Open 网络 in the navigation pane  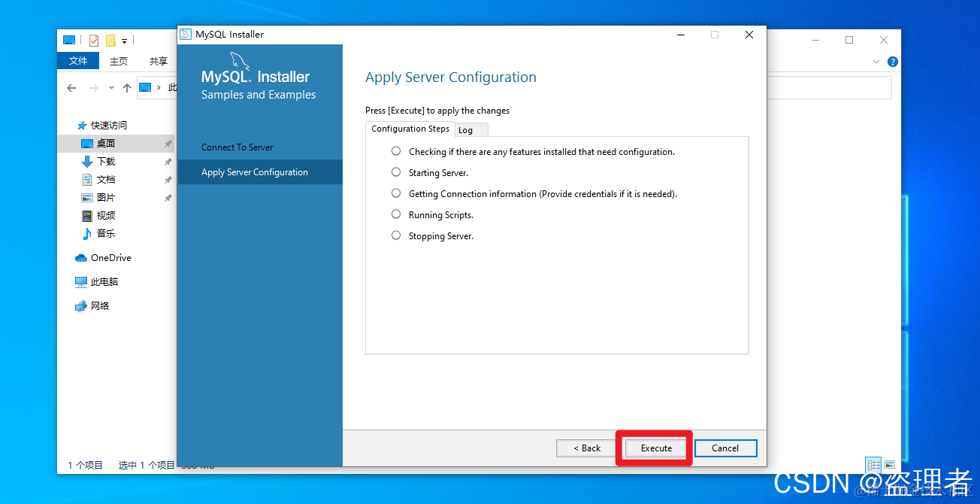(x=100, y=306)
